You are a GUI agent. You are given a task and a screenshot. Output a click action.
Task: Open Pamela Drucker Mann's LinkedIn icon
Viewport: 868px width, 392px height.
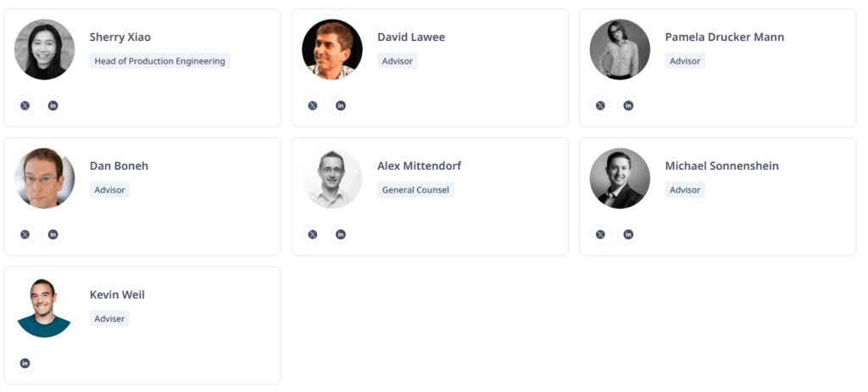click(628, 106)
